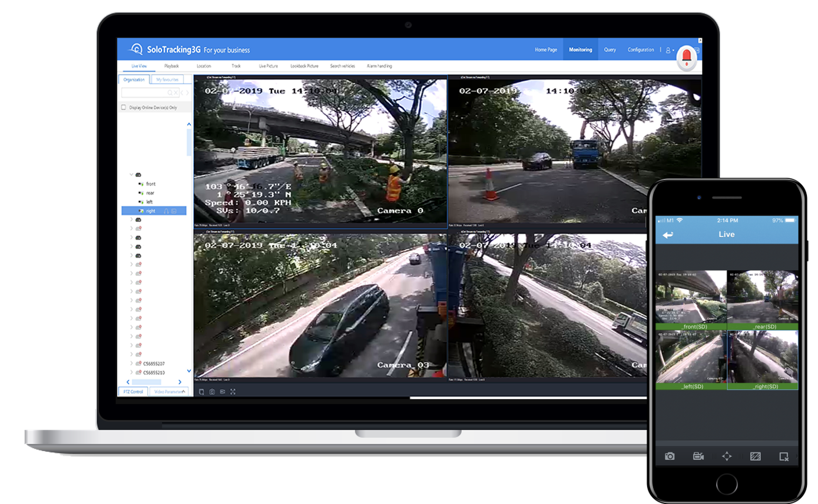Image resolution: width=818 pixels, height=504 pixels.
Task: Click the device tree scroll-up arrow
Action: (189, 125)
